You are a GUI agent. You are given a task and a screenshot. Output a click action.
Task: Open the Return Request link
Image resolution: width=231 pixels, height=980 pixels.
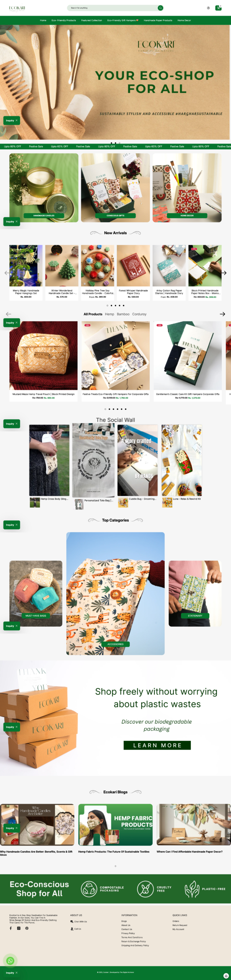click(x=180, y=925)
